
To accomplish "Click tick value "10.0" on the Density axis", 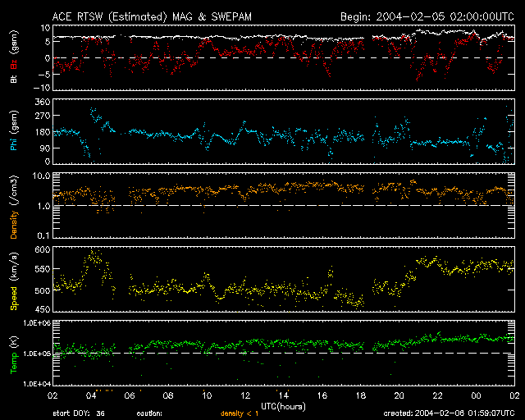I will point(41,176).
